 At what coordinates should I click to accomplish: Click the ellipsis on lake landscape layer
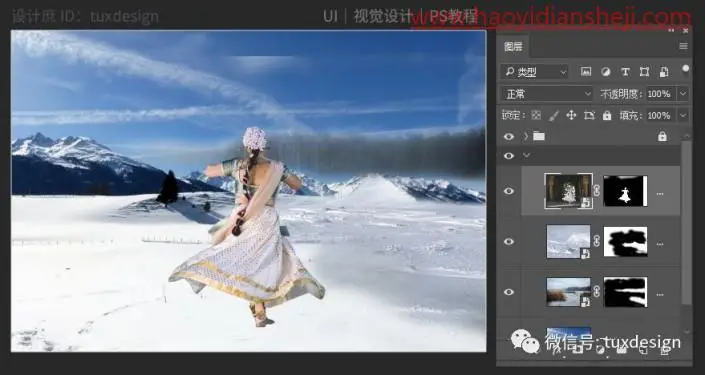(660, 295)
